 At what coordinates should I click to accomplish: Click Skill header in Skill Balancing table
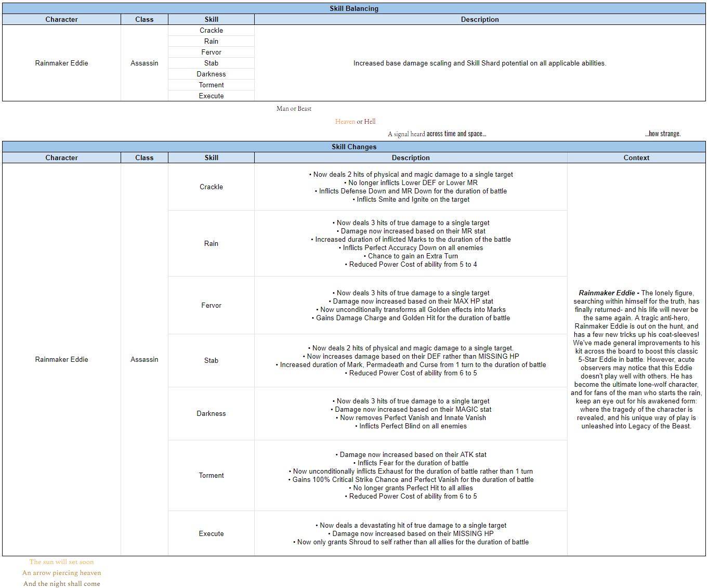tap(211, 19)
